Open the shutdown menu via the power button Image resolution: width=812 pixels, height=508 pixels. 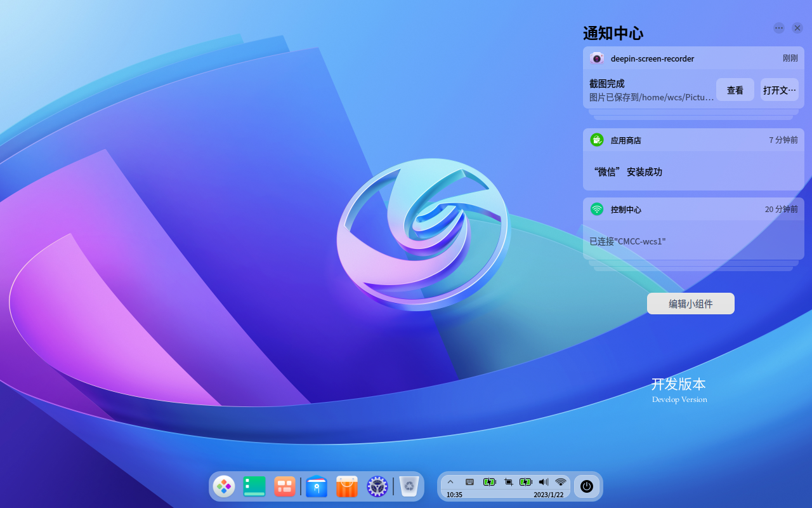(587, 486)
